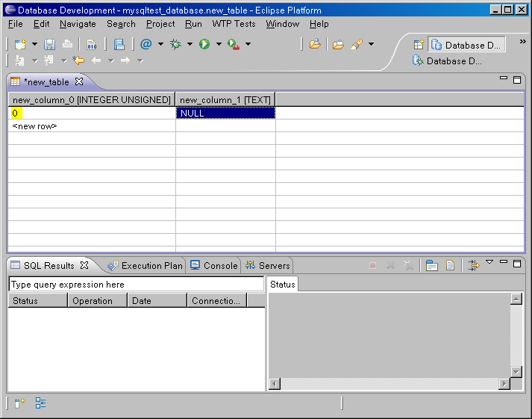This screenshot has height=419, width=532.
Task: Click the fast view icon in status bar
Action: point(19,403)
